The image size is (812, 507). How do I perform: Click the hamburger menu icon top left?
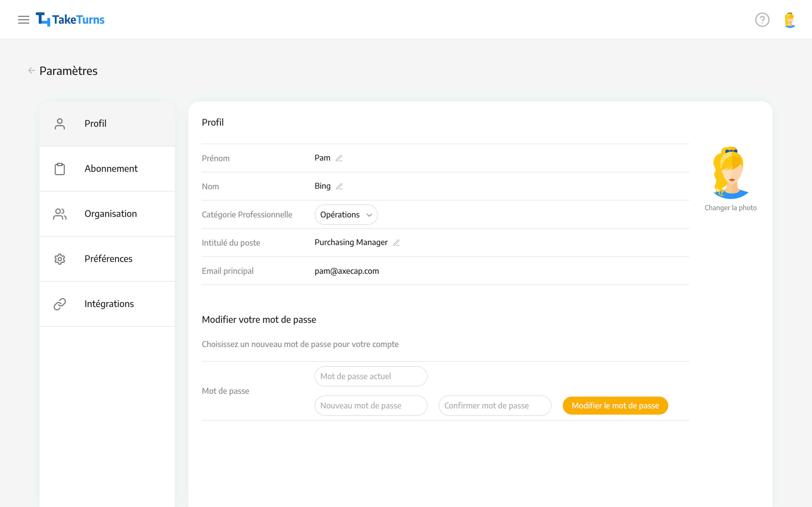point(23,19)
